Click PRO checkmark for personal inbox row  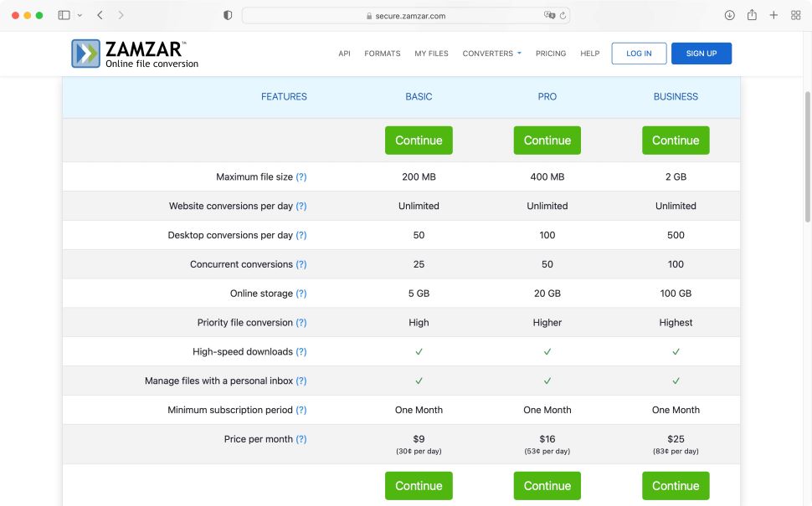(547, 381)
